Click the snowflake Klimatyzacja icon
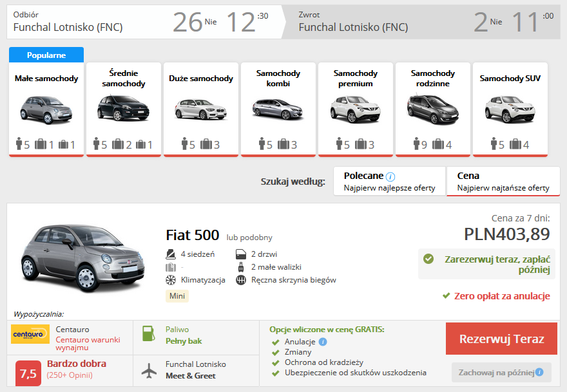 pyautogui.click(x=170, y=279)
